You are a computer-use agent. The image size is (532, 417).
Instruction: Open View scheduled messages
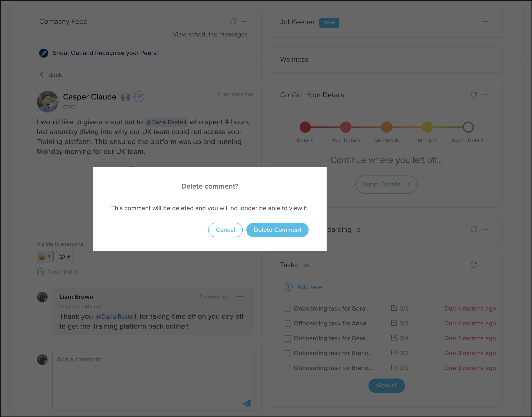click(210, 35)
